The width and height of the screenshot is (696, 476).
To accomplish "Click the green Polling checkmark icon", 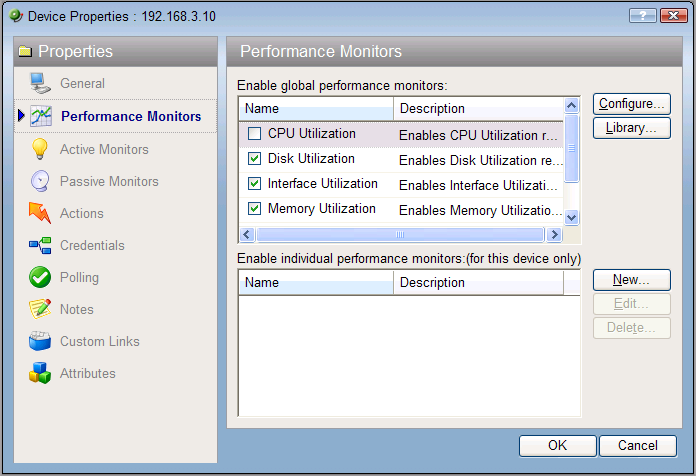I will [x=40, y=277].
